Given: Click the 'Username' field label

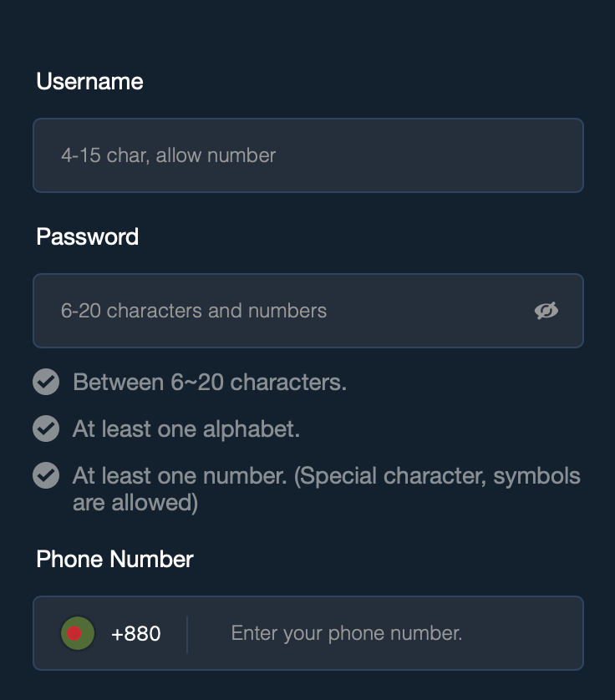Looking at the screenshot, I should pos(89,82).
